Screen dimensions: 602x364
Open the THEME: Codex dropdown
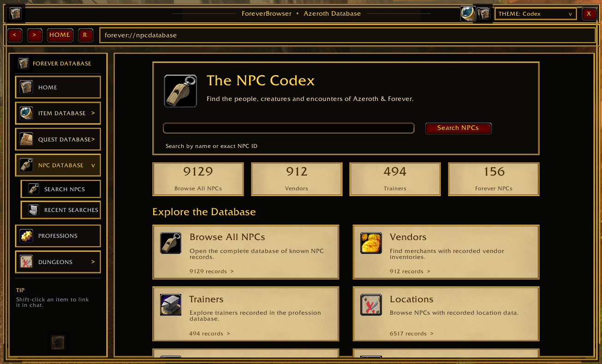click(x=536, y=14)
